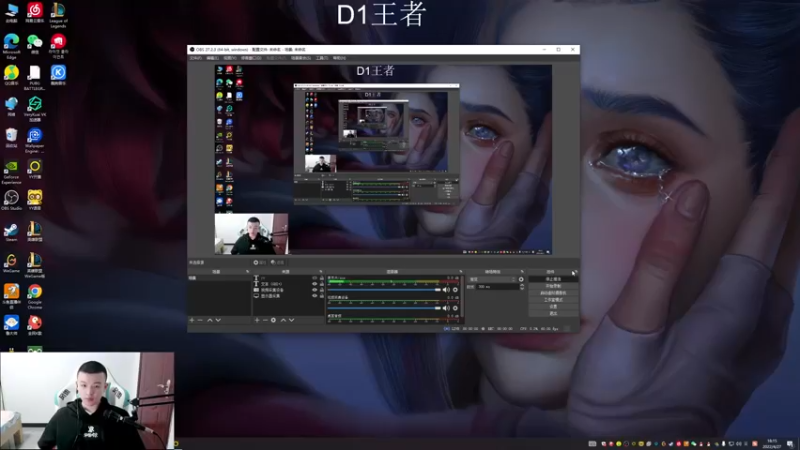The width and height of the screenshot is (800, 450).
Task: Toggle visibility of topmost text source
Action: click(315, 278)
